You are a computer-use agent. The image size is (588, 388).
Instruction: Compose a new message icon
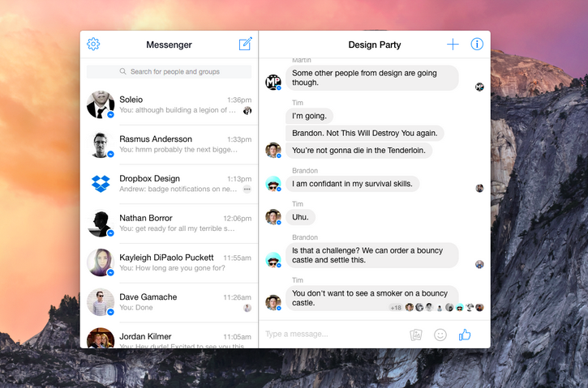click(246, 44)
